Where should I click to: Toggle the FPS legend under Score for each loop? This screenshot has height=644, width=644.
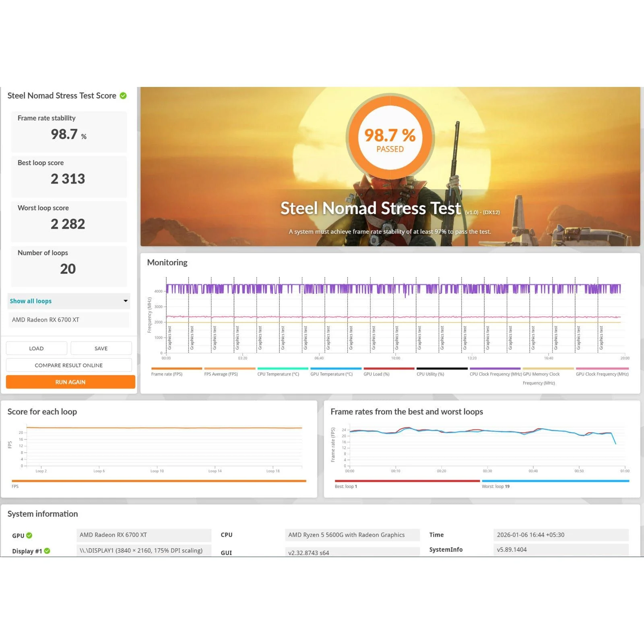pyautogui.click(x=159, y=483)
